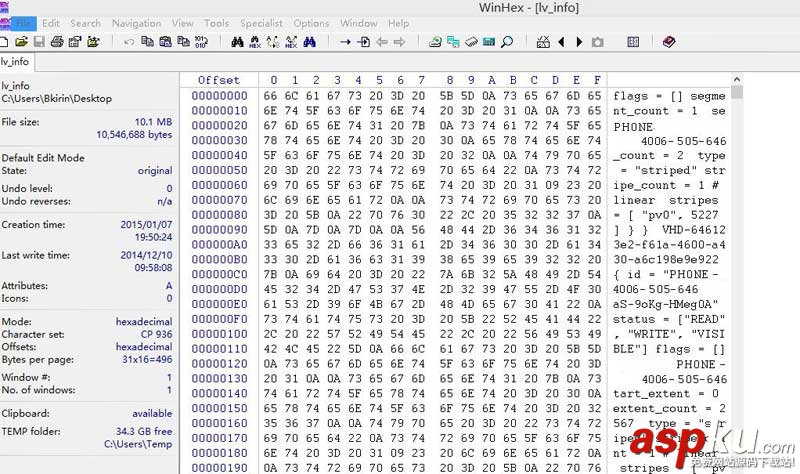Viewport: 800px width, 474px height.
Task: Click the Print icon in toolbar
Action: 57,42
